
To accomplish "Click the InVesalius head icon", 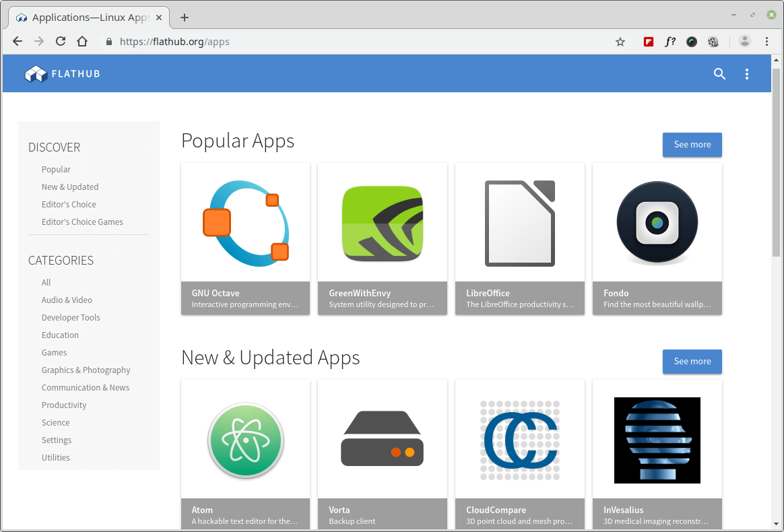I will coord(657,440).
